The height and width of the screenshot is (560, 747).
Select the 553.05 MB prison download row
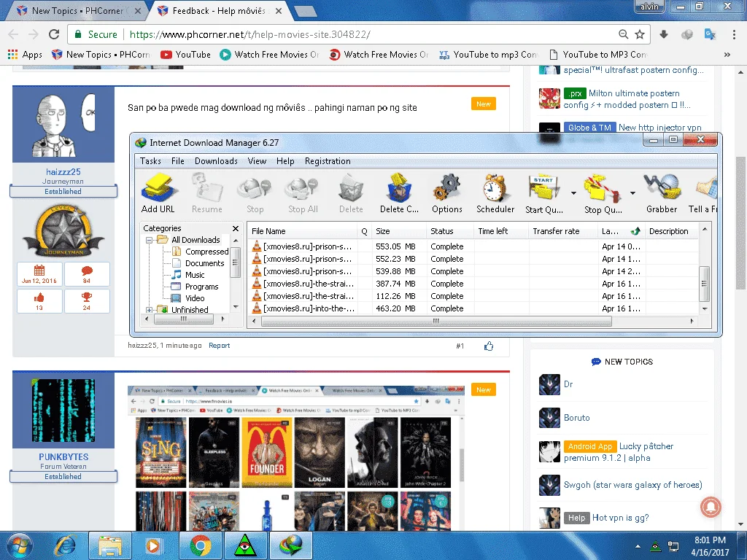click(473, 246)
